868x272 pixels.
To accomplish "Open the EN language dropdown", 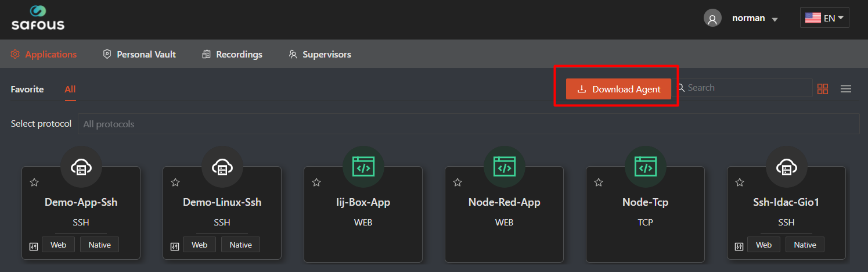I will [824, 18].
